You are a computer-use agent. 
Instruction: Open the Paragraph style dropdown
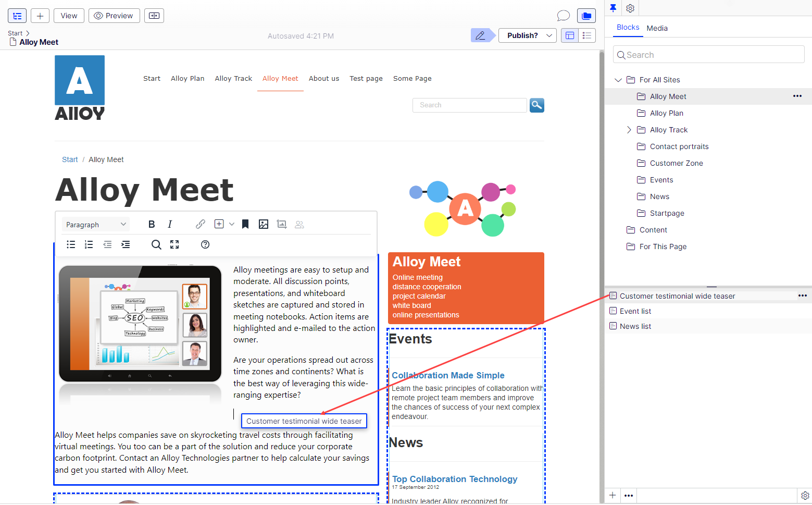[x=95, y=224]
